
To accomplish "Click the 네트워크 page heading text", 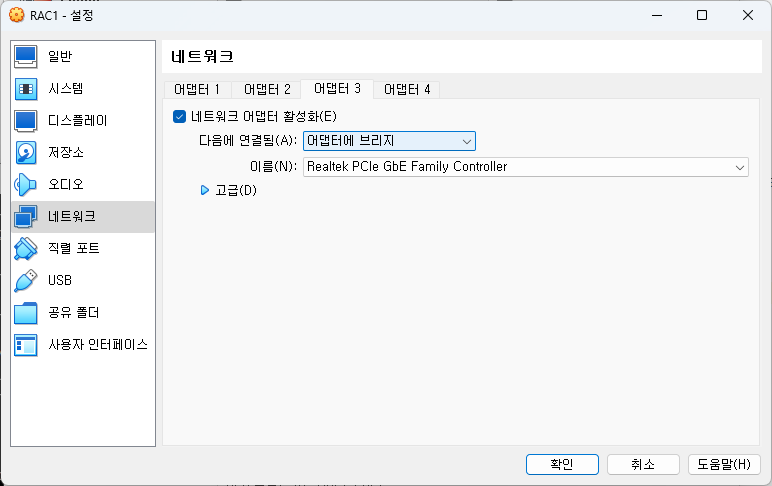I will tap(202, 57).
